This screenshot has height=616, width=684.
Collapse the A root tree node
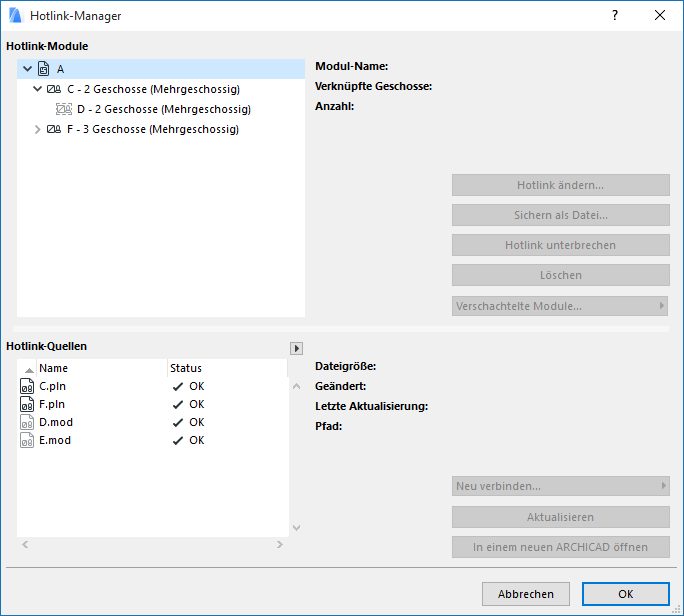(x=27, y=69)
